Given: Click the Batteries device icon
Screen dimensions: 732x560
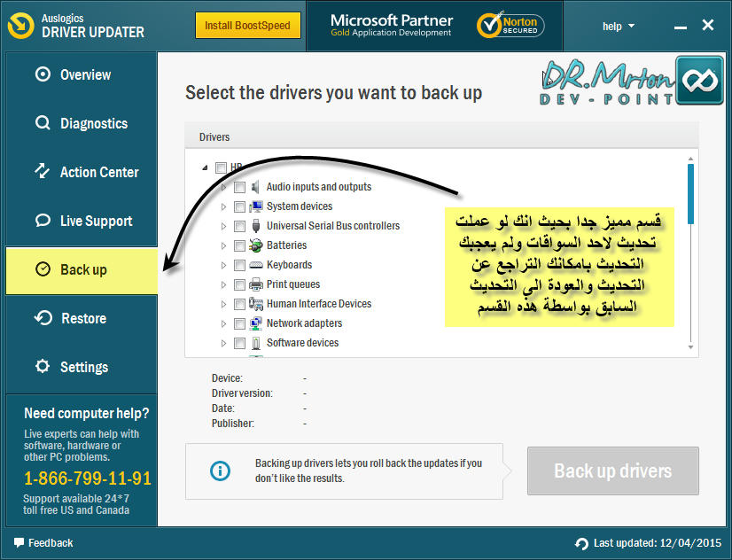Looking at the screenshot, I should click(x=256, y=245).
